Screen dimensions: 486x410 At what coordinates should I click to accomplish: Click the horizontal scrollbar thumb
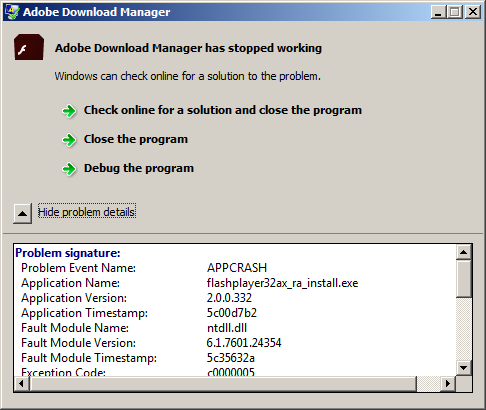(x=223, y=383)
